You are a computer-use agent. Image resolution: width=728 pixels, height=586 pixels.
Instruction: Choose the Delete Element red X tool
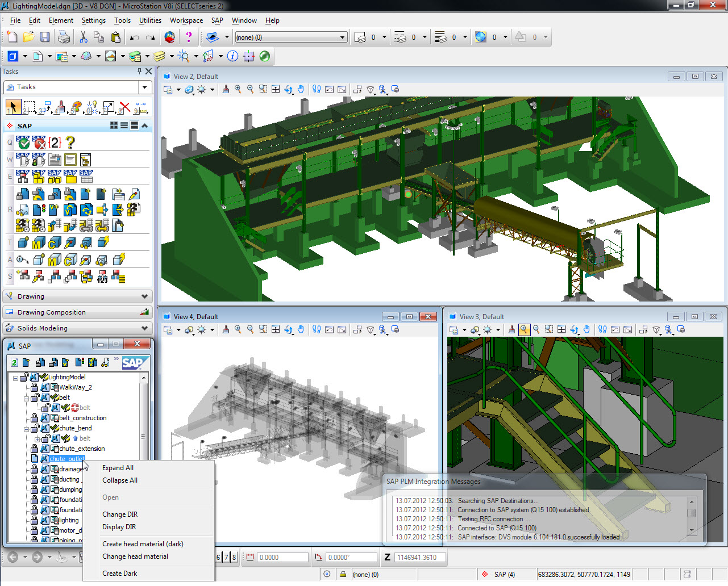coord(125,107)
